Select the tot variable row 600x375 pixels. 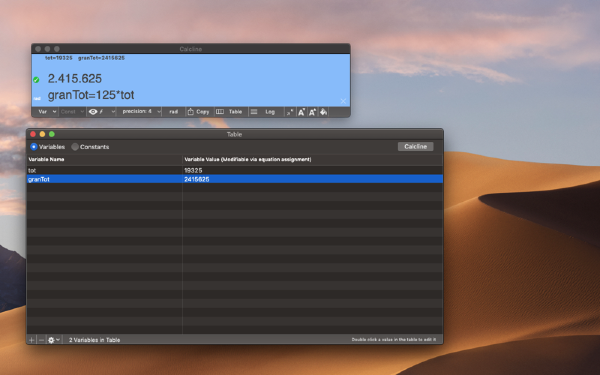coord(235,170)
